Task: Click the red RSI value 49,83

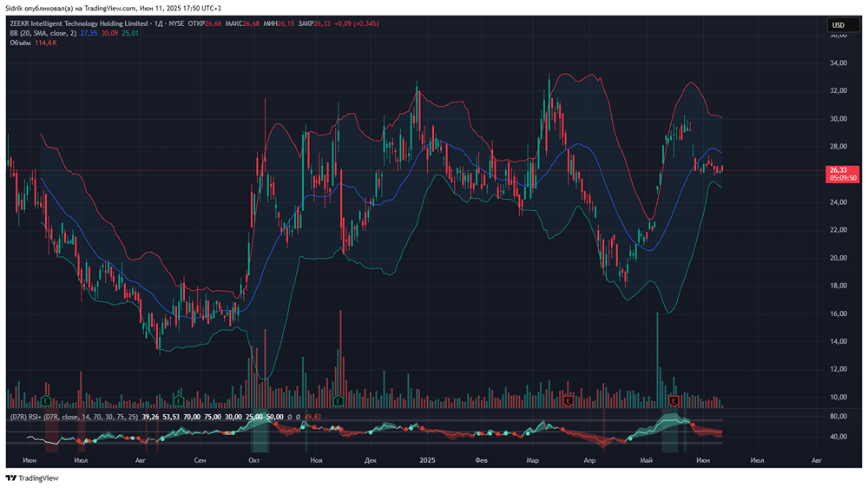Action: [x=312, y=417]
